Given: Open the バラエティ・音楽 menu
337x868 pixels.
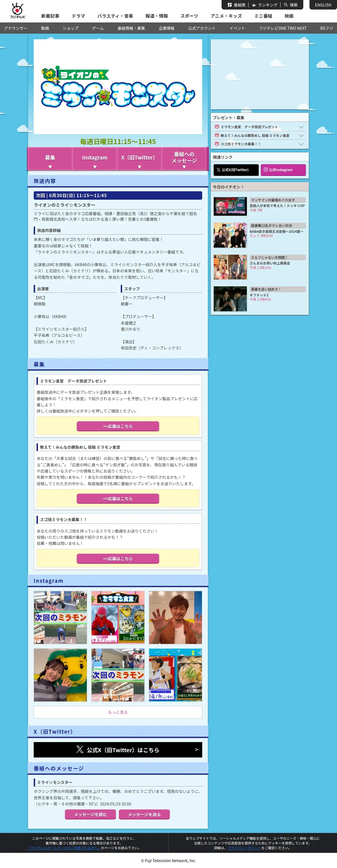Looking at the screenshot, I should tap(115, 16).
